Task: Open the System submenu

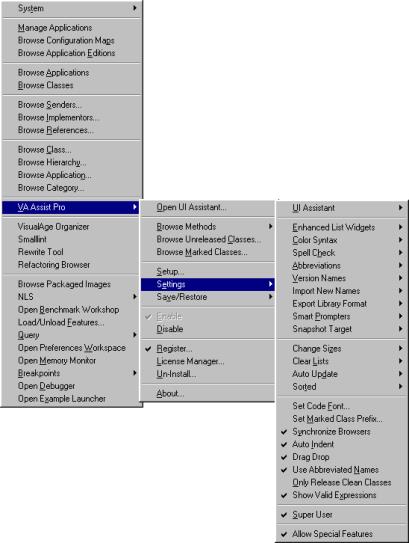Action: tap(71, 8)
